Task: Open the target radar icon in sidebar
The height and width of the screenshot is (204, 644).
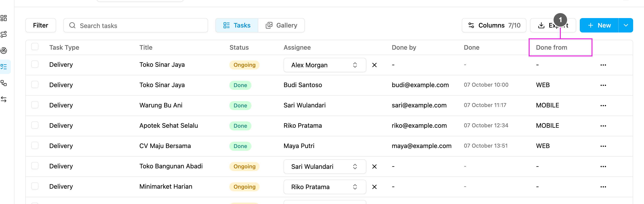Action: coord(4,50)
